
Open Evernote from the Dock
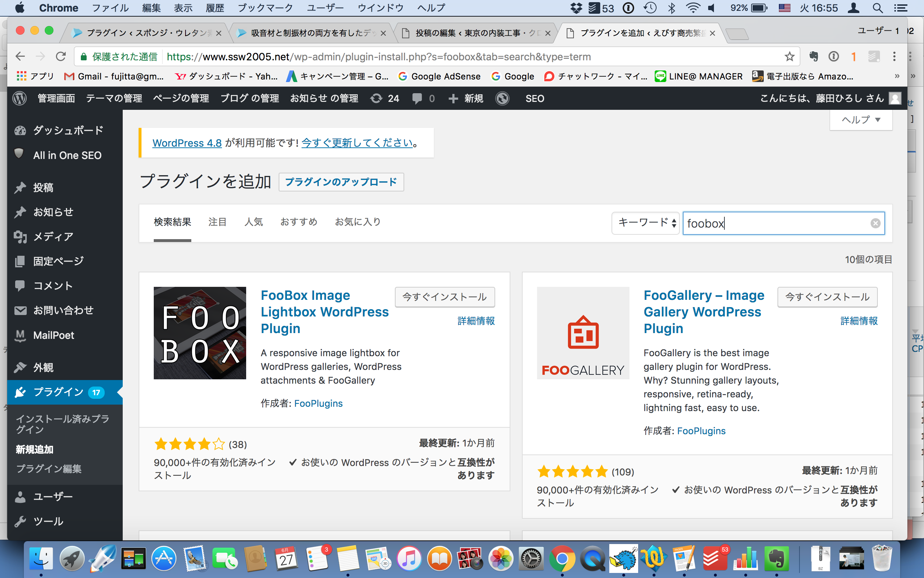point(777,558)
